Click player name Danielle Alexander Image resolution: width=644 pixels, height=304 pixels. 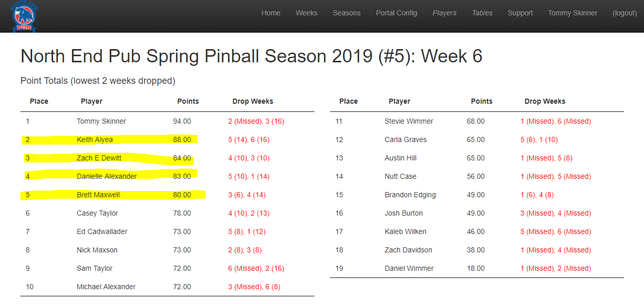pyautogui.click(x=107, y=176)
